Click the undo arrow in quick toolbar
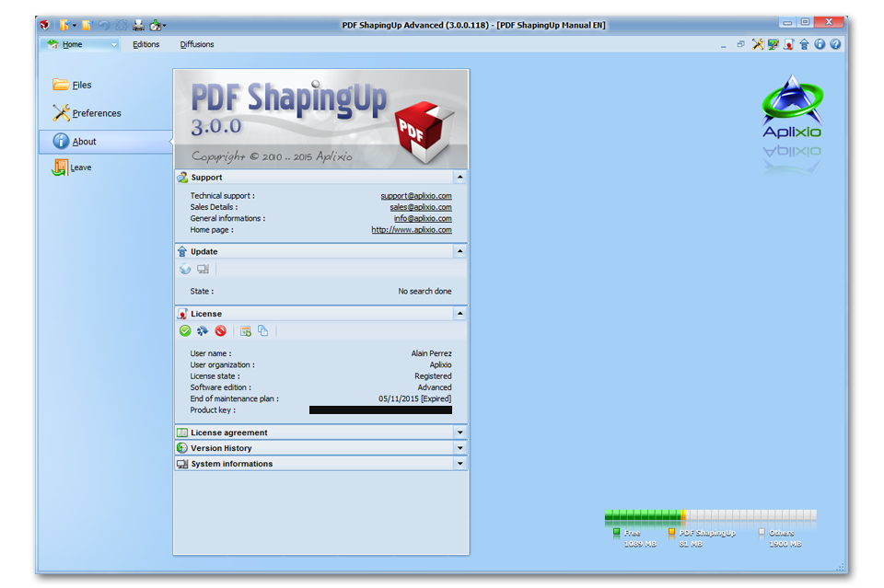 point(104,25)
